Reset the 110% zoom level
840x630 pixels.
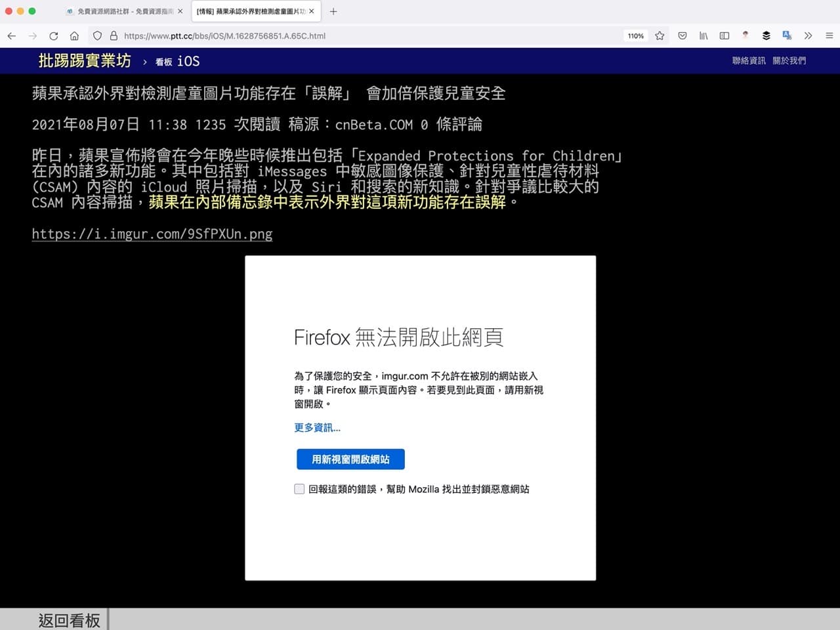click(636, 35)
